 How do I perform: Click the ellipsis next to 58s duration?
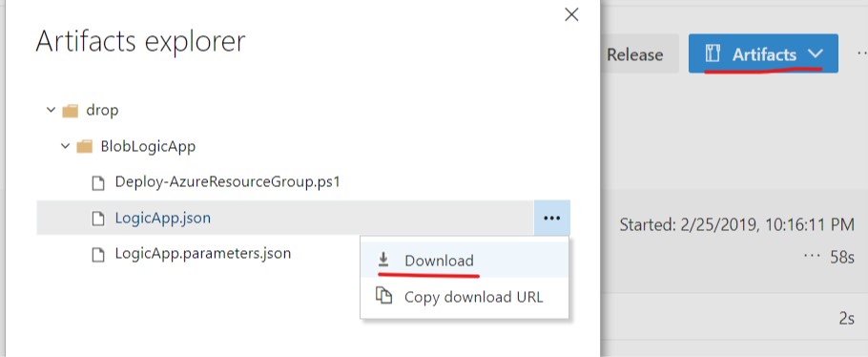coord(811,257)
